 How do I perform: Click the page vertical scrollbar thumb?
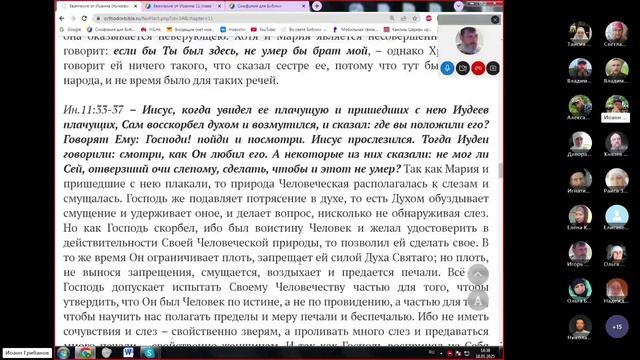500,170
